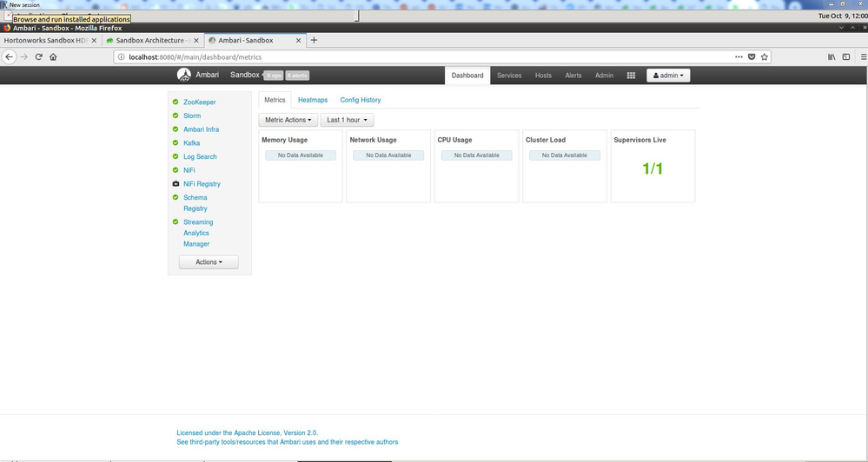868x462 pixels.
Task: Switch to the Config History tab
Action: (361, 100)
